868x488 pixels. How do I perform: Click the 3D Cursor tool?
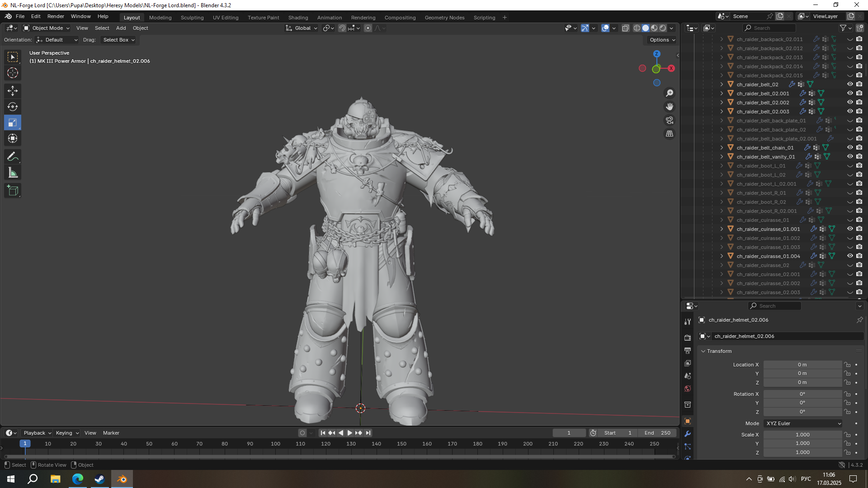coord(13,73)
